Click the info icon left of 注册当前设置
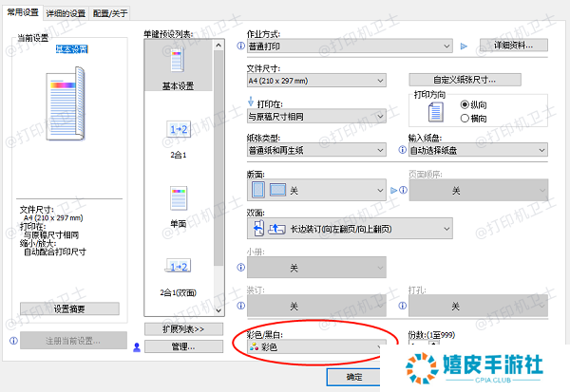 (x=13, y=341)
